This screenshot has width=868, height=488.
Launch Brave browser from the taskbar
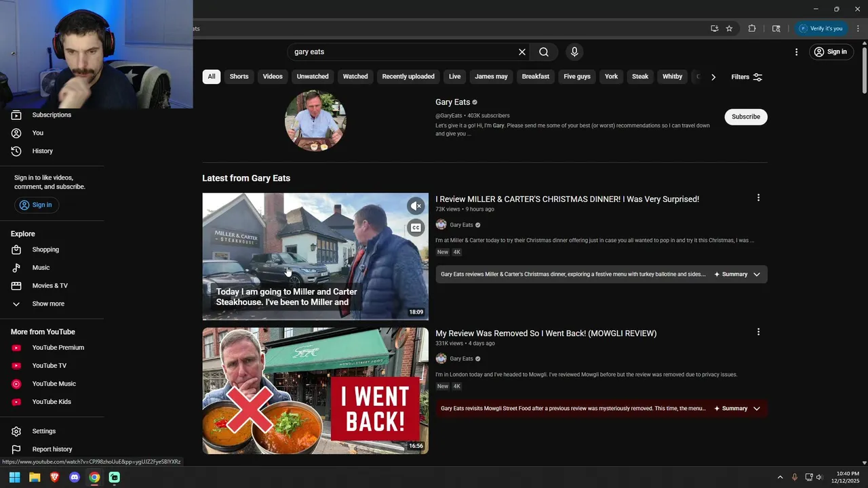pos(54,477)
